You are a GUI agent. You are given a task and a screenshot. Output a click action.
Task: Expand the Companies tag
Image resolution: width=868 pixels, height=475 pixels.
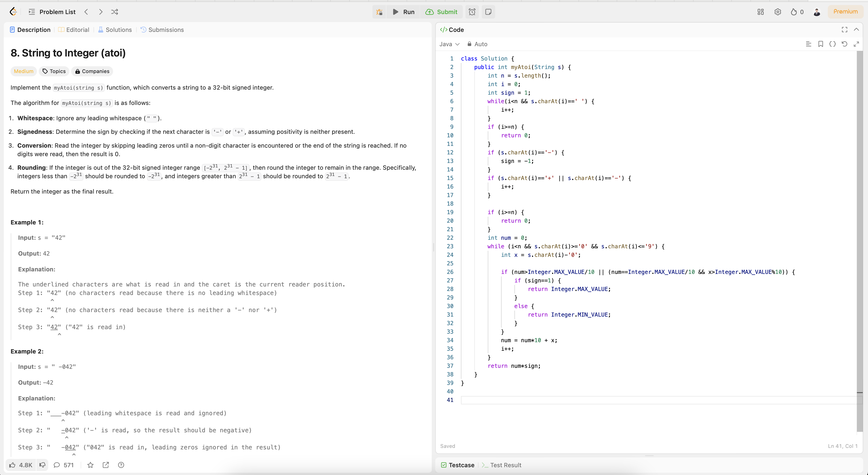point(92,71)
